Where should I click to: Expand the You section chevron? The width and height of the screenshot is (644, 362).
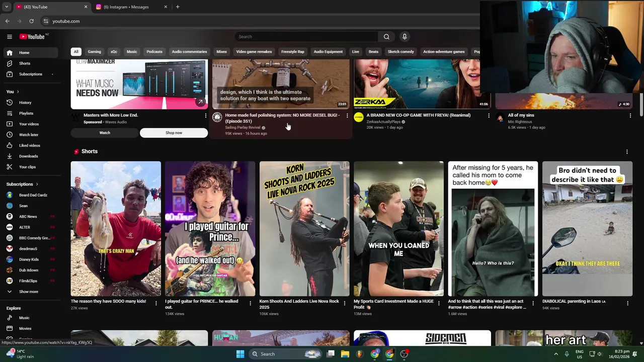coord(18,92)
